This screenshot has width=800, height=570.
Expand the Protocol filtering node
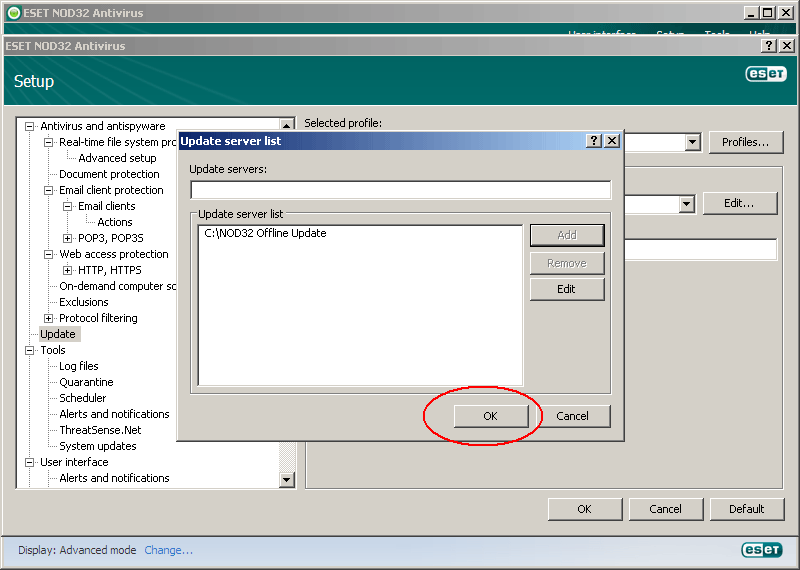[x=48, y=318]
